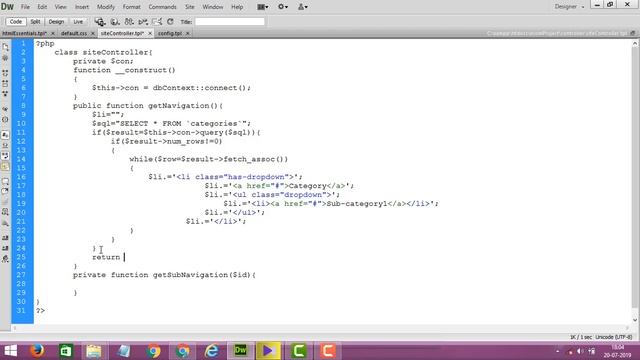Screen dimensions: 640x360
Task: Open the Extend Dreamweaver gear dropdown
Action: [283, 7]
